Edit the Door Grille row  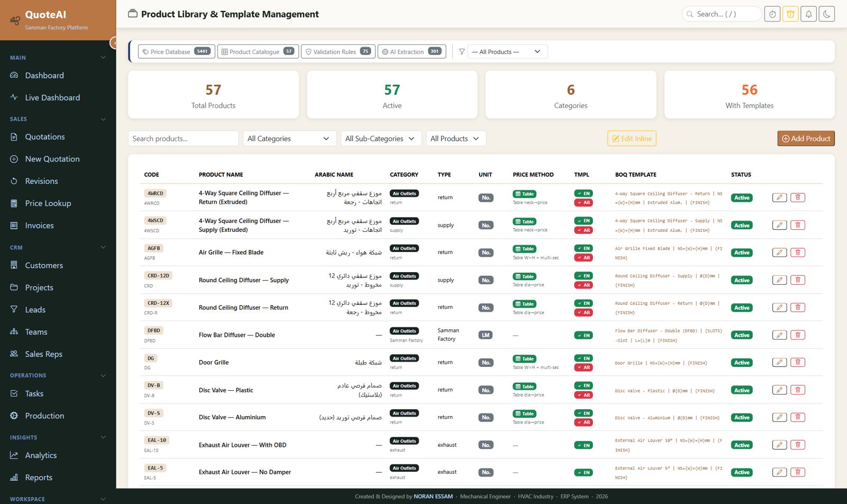click(x=779, y=363)
